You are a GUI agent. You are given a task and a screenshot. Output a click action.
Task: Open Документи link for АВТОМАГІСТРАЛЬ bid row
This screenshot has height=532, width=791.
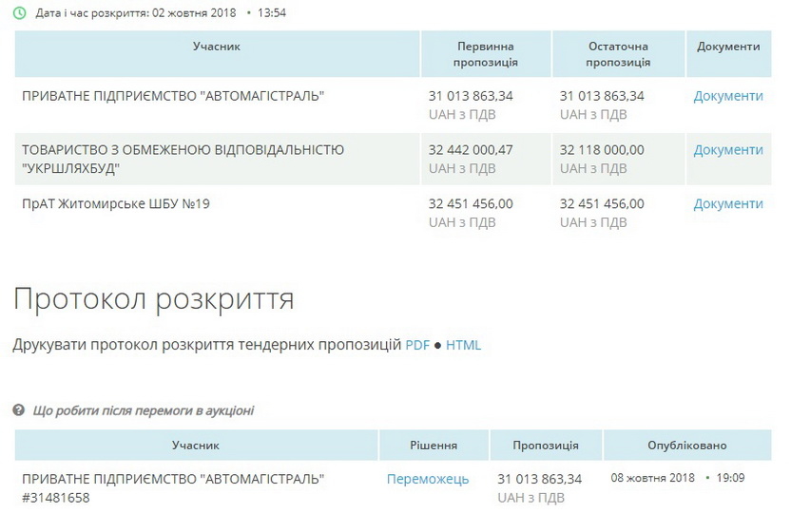[x=727, y=96]
